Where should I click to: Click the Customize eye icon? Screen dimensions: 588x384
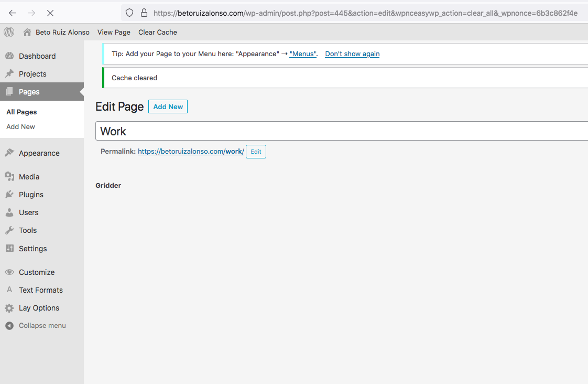pos(9,272)
